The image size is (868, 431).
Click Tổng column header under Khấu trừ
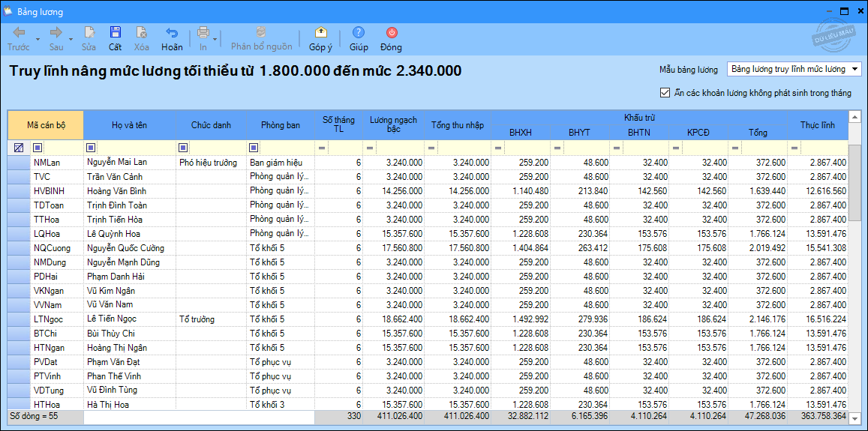[x=757, y=132]
